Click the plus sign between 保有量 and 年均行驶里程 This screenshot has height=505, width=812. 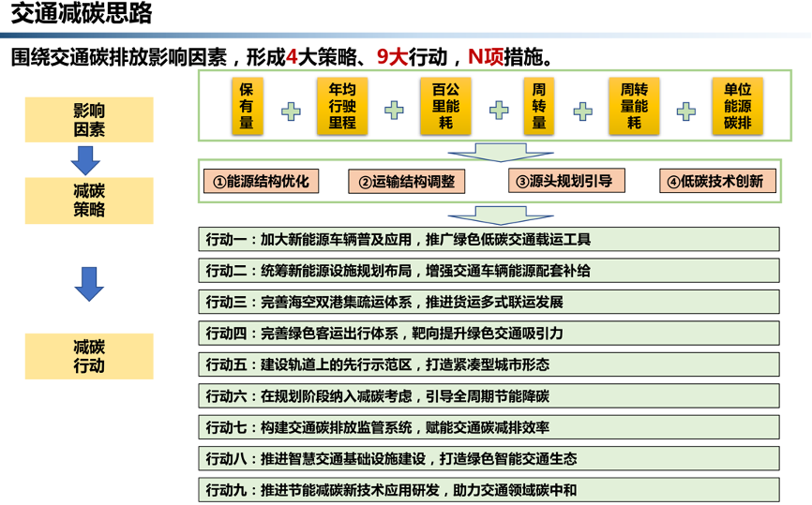click(x=292, y=111)
